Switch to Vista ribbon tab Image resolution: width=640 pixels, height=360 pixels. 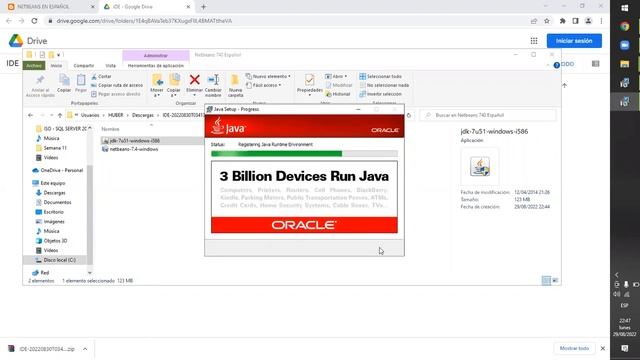coord(111,66)
